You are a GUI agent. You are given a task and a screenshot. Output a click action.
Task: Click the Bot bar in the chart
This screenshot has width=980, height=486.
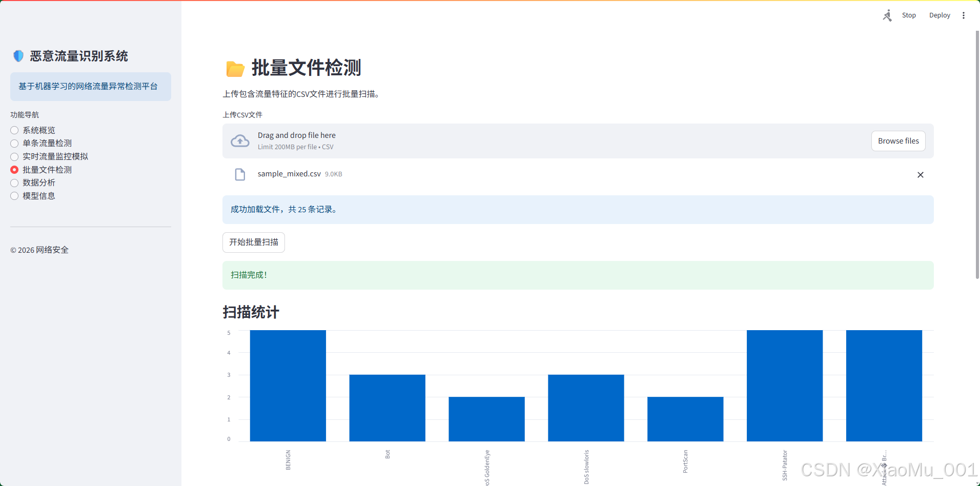coord(387,408)
